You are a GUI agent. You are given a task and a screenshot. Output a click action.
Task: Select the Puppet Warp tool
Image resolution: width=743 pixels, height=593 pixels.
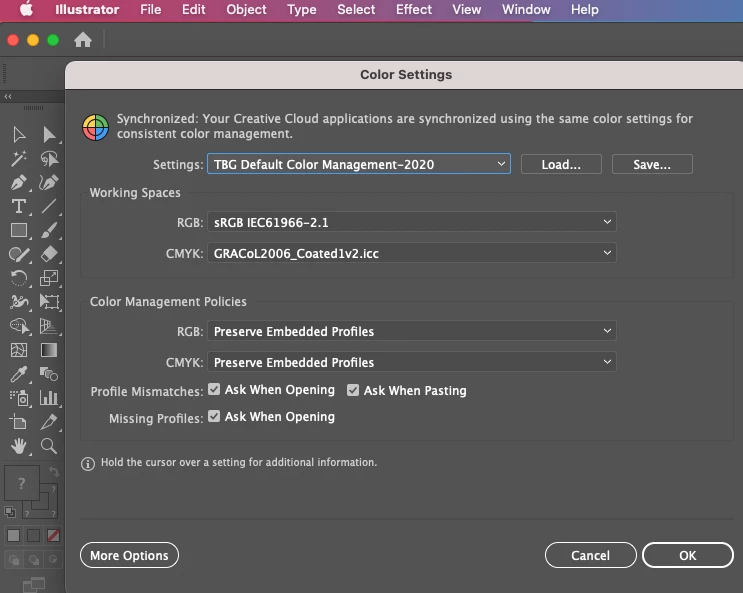(19, 302)
